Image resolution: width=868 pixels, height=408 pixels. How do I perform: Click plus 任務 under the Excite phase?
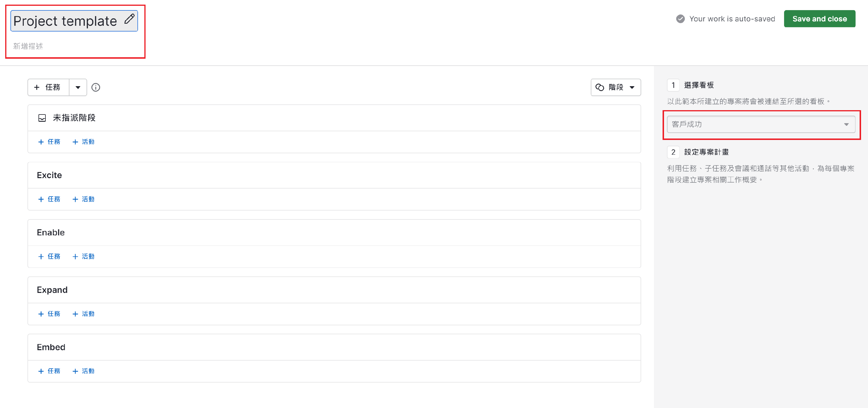[49, 199]
